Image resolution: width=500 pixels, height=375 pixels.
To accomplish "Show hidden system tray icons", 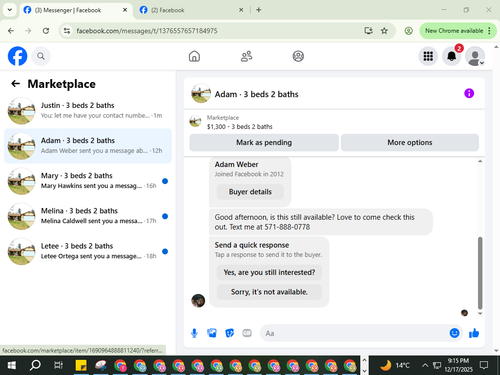I will (x=425, y=365).
